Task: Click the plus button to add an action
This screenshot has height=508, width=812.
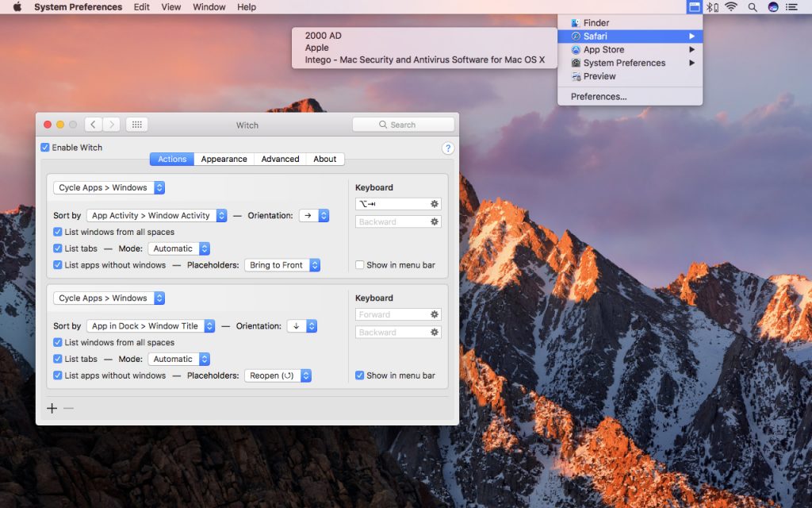Action: point(52,408)
